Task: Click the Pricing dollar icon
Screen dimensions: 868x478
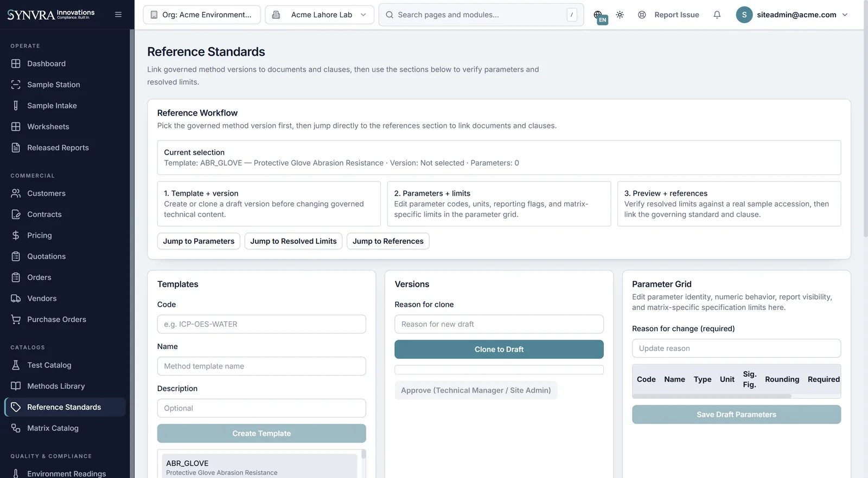Action: tap(16, 235)
